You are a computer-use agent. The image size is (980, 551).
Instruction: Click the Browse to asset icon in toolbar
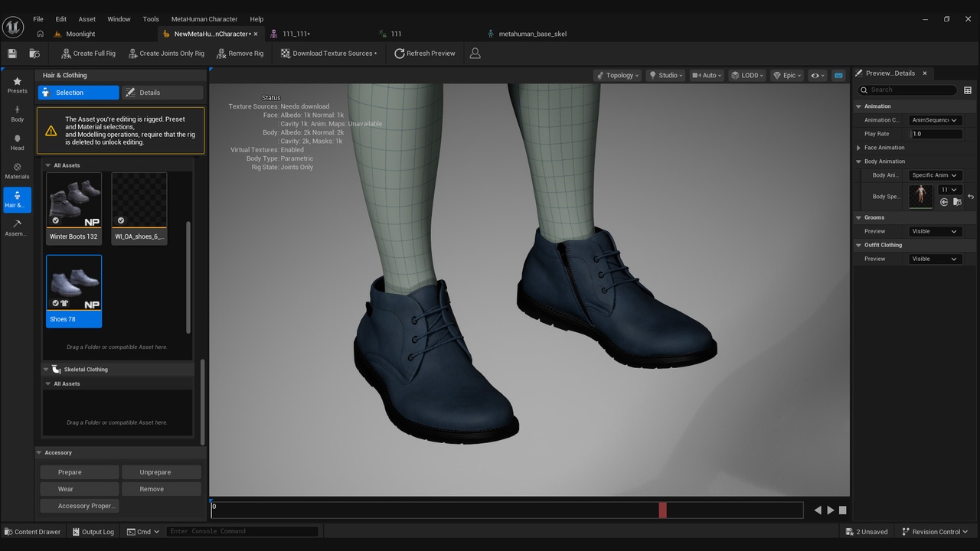click(x=34, y=54)
